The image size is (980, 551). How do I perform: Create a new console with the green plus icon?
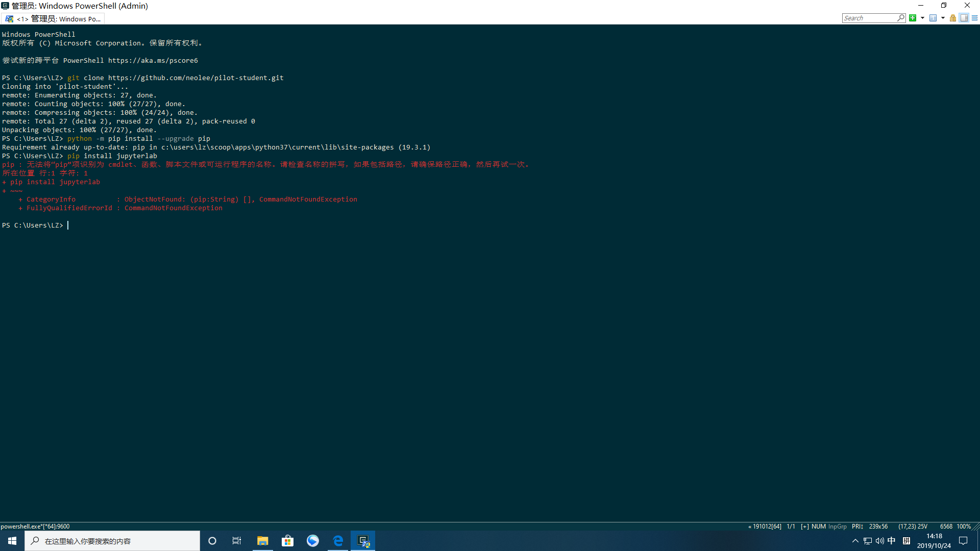click(x=912, y=18)
